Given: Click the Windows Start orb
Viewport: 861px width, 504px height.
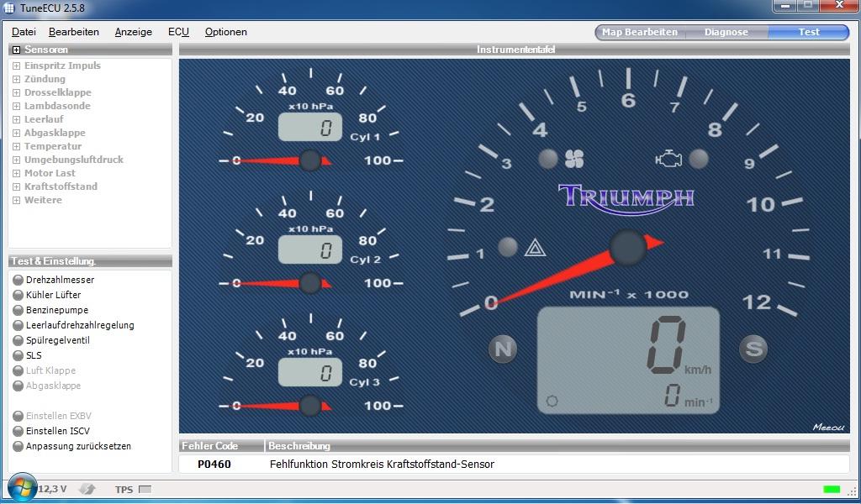Looking at the screenshot, I should [23, 487].
